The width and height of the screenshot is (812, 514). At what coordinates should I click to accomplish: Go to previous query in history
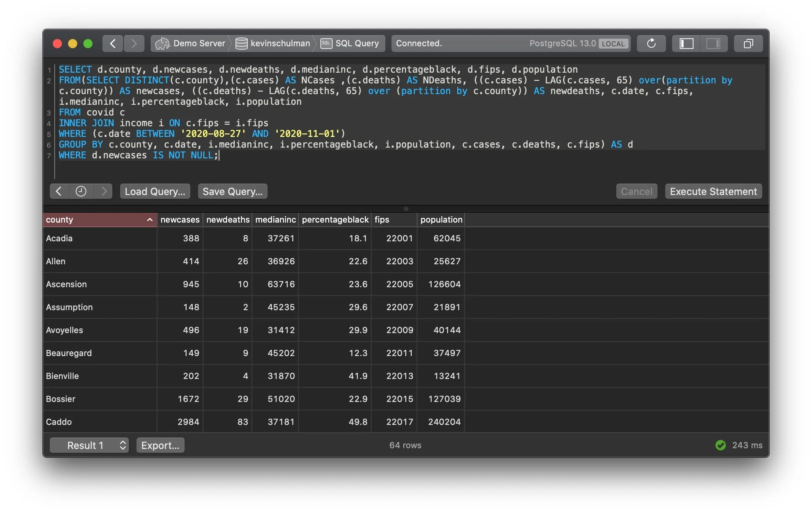(x=59, y=191)
